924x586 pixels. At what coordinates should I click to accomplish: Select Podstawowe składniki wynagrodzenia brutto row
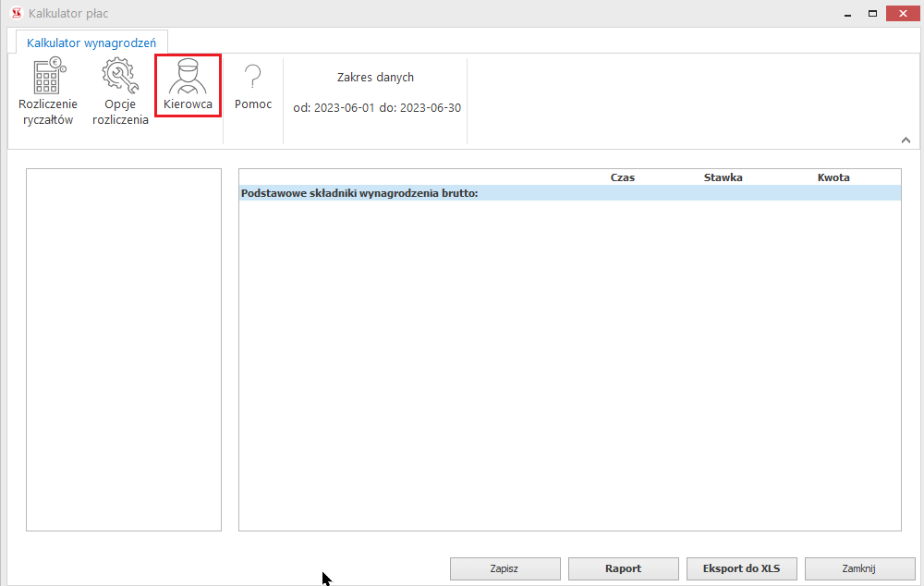[x=359, y=193]
